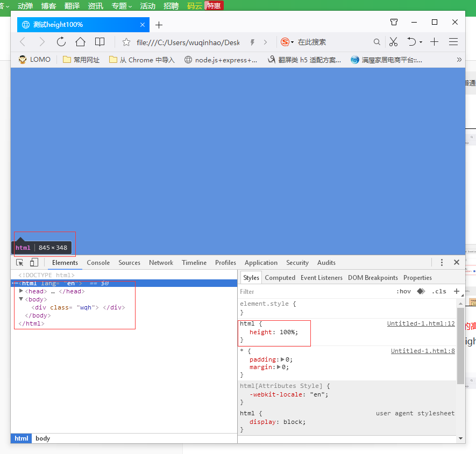Open the LOMO bookmark
This screenshot has height=454, width=476.
coord(34,60)
